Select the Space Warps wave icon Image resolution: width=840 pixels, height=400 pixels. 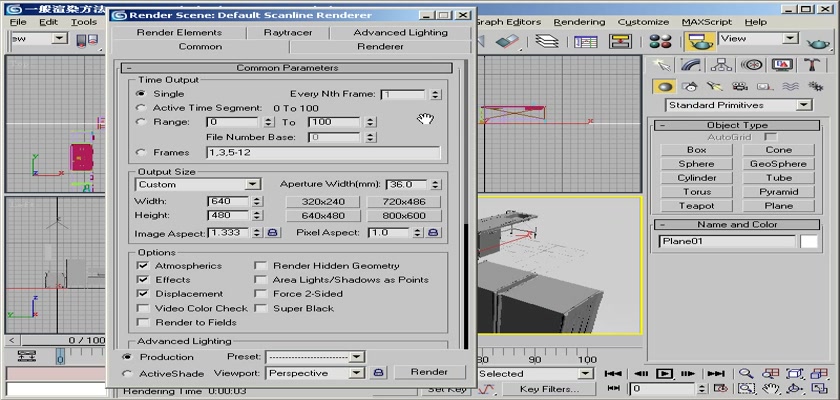tap(790, 87)
